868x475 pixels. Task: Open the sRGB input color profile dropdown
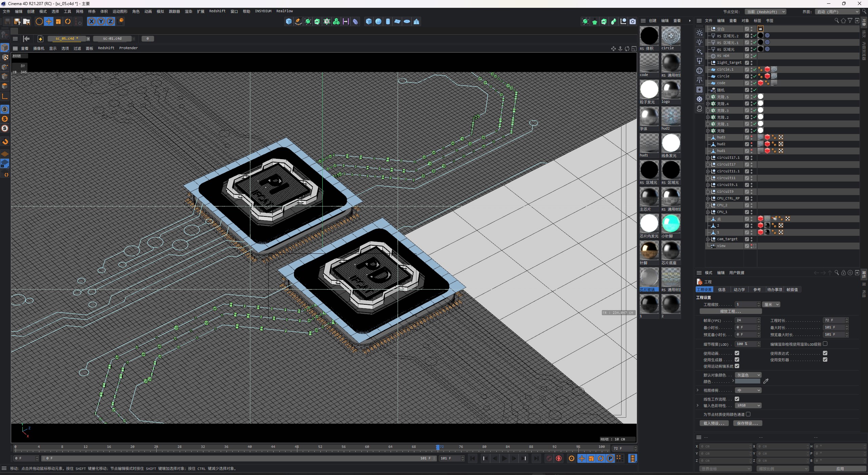coord(748,405)
